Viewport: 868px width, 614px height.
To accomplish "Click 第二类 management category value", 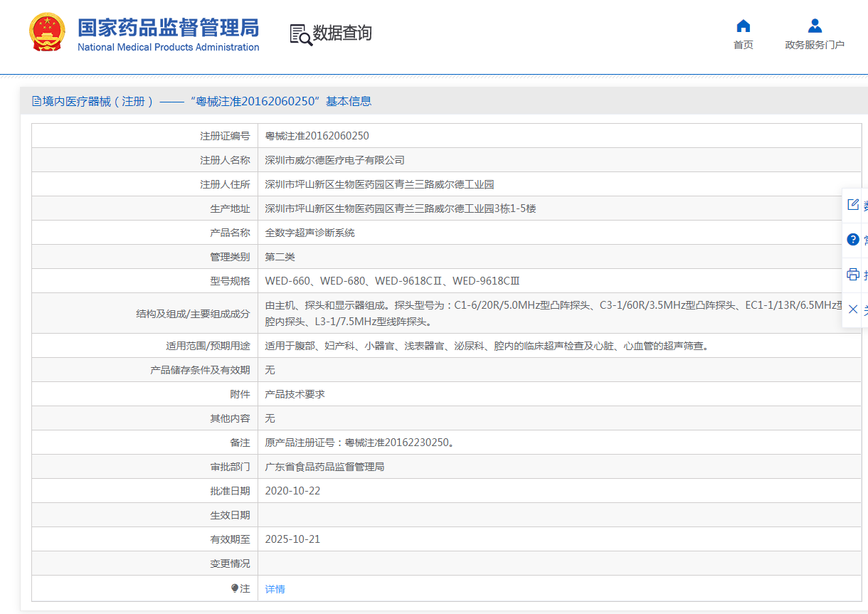I will [280, 257].
